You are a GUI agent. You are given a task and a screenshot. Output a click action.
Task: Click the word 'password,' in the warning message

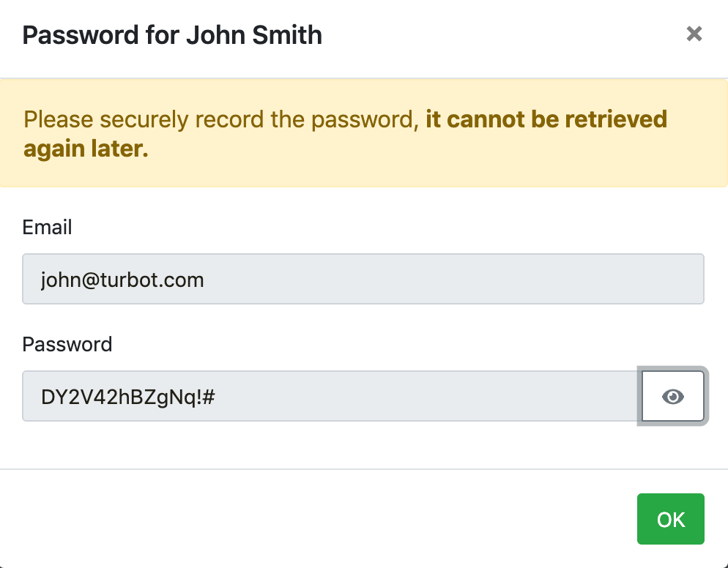(365, 121)
